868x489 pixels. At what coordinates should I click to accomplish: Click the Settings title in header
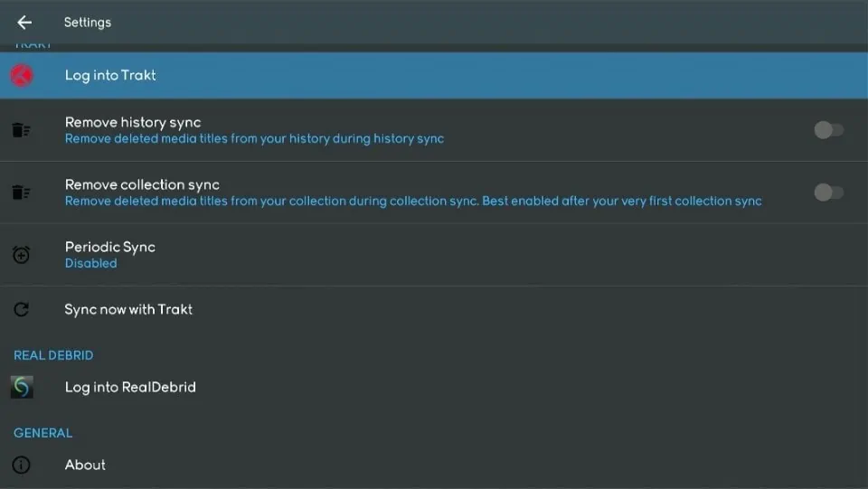coord(88,23)
